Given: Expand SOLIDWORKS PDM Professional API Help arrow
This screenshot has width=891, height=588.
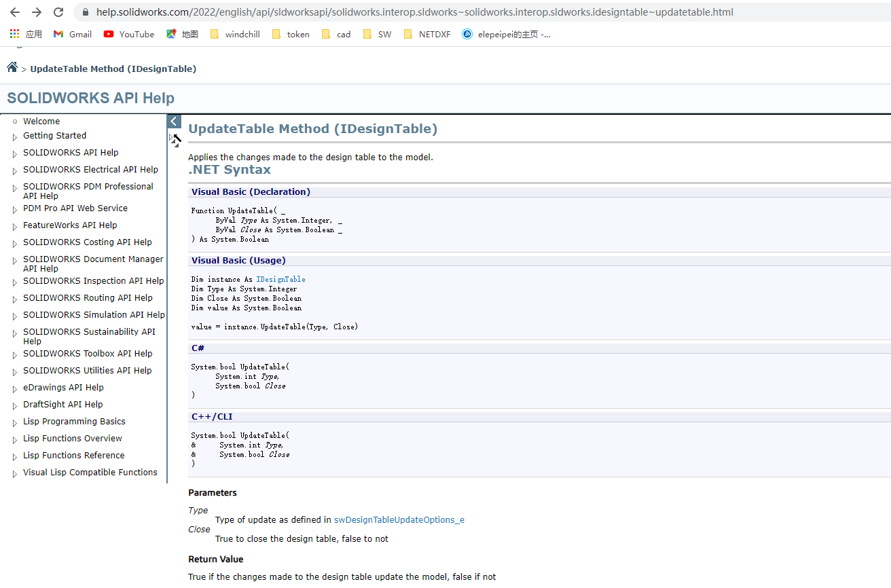Looking at the screenshot, I should coord(15,188).
